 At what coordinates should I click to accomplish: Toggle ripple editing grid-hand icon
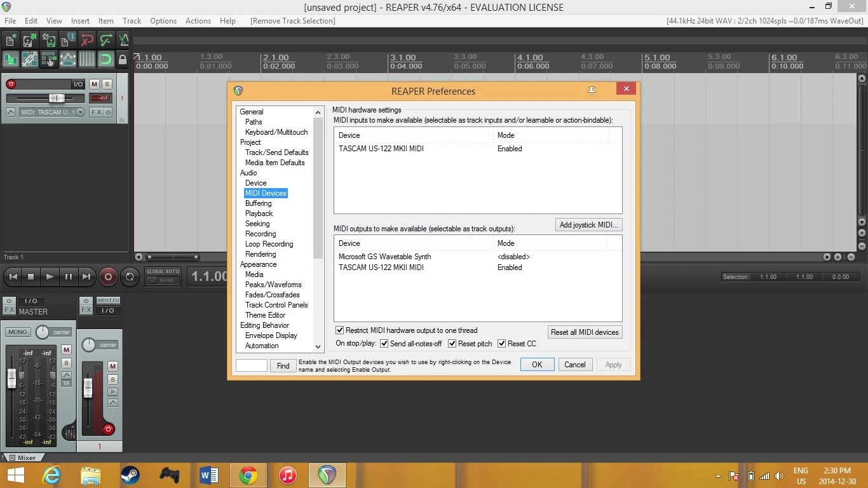(x=49, y=59)
